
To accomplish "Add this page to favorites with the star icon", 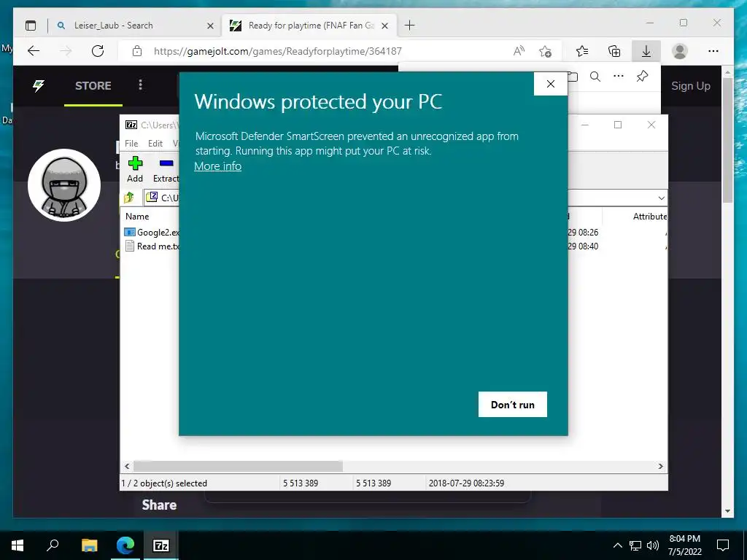I will 545,51.
